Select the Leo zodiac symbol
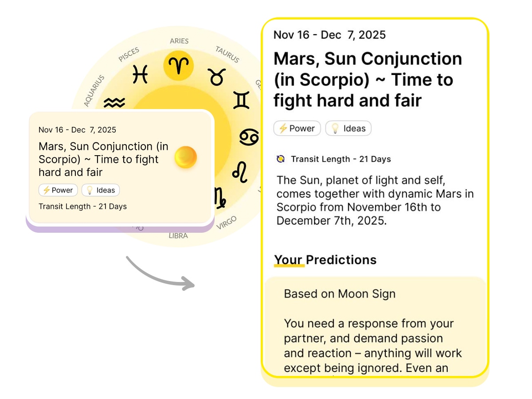The width and height of the screenshot is (532, 399). tap(240, 172)
